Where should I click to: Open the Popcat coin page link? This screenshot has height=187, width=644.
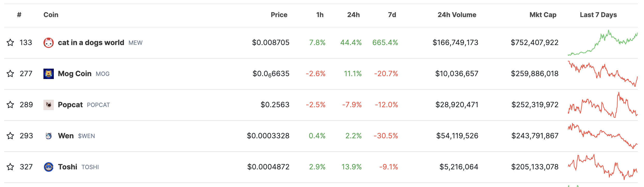tap(70, 105)
